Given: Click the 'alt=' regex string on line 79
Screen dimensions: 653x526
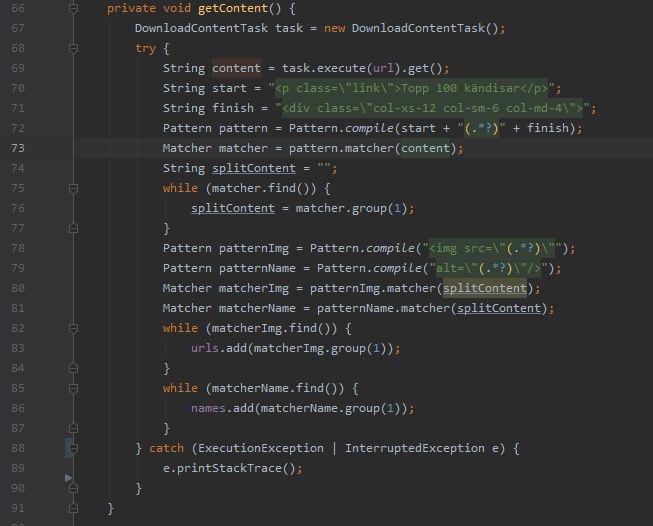Looking at the screenshot, I should click(488, 268).
